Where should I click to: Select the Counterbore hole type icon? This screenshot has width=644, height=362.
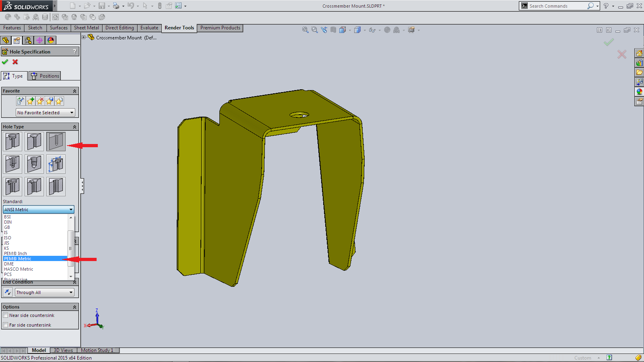[x=12, y=142]
